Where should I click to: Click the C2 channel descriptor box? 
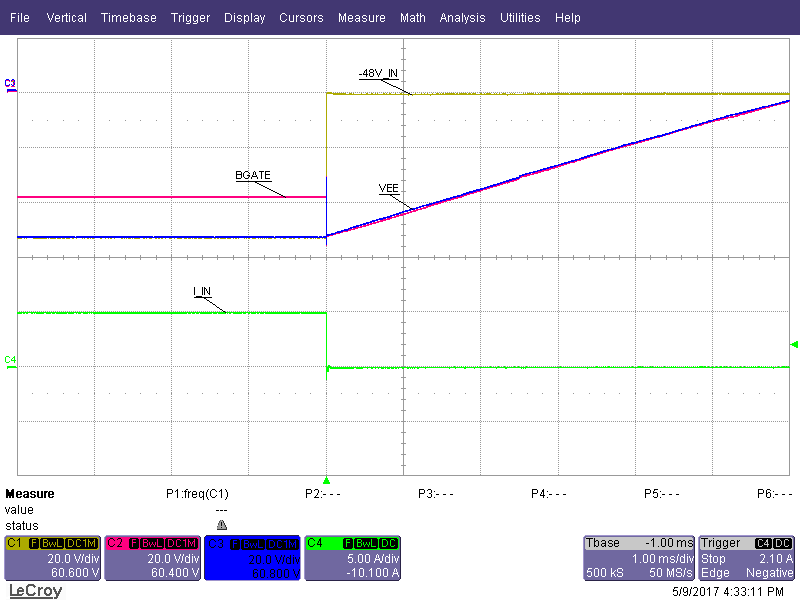click(x=152, y=558)
